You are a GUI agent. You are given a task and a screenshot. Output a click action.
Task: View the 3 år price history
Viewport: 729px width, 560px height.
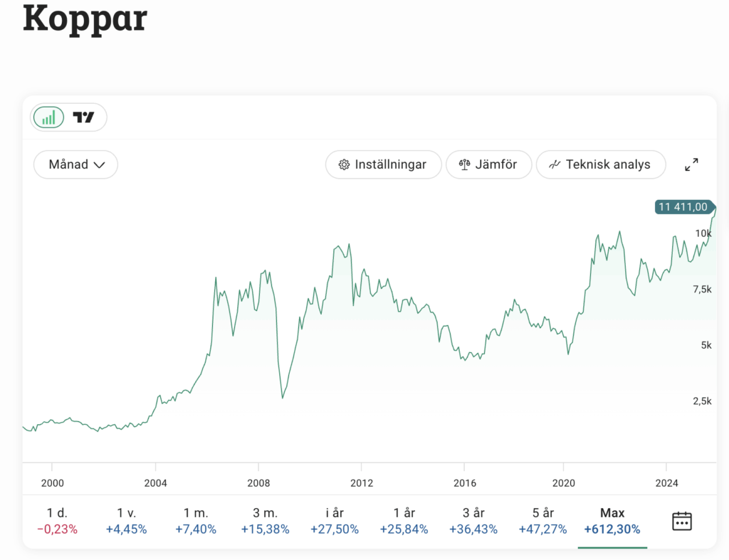click(x=473, y=521)
